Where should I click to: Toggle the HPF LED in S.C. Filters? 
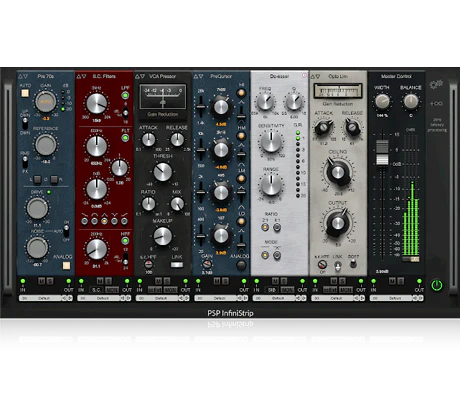point(125,240)
